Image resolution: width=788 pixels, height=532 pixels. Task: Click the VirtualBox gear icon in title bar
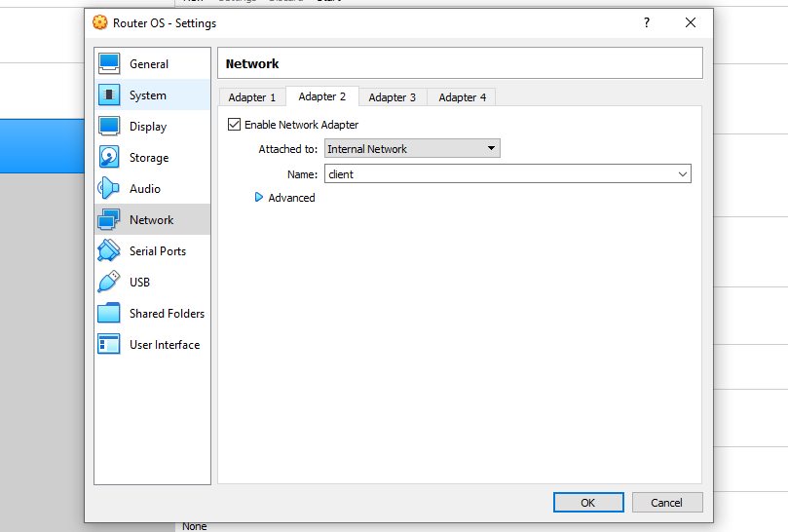(x=100, y=22)
